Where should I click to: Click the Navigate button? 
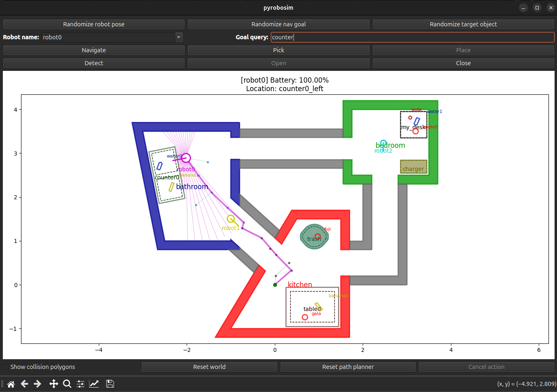coord(94,50)
